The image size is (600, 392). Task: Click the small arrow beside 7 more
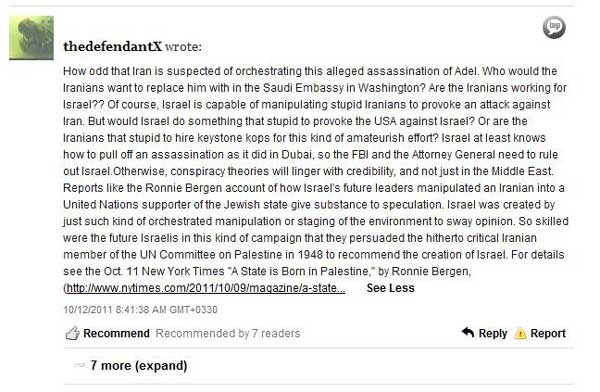point(79,365)
